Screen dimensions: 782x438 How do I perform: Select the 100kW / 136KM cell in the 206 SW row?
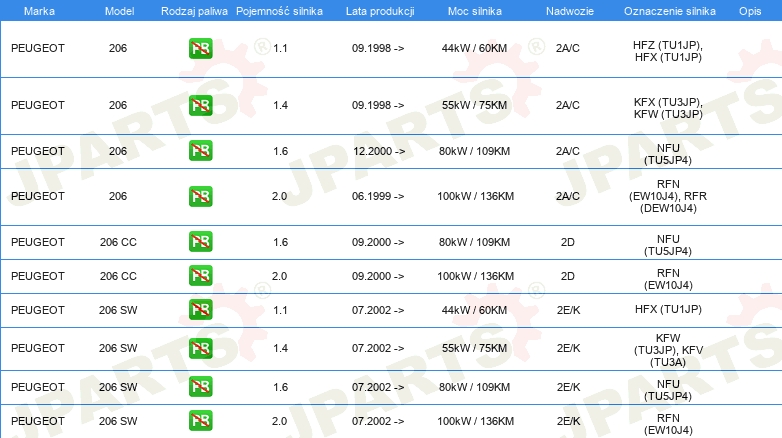pyautogui.click(x=475, y=421)
